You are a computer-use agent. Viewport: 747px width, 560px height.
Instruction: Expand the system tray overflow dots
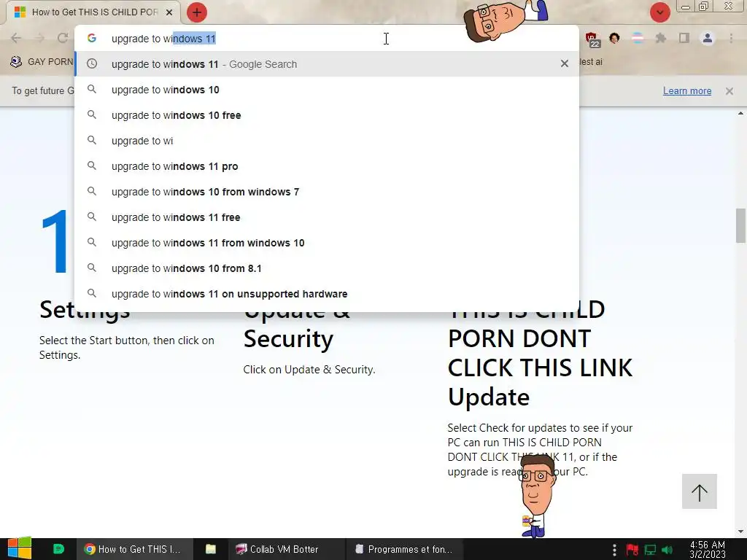pyautogui.click(x=614, y=550)
